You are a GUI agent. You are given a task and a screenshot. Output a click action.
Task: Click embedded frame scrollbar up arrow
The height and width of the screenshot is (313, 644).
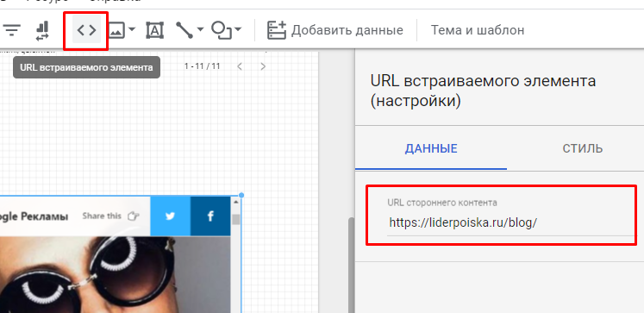235,202
